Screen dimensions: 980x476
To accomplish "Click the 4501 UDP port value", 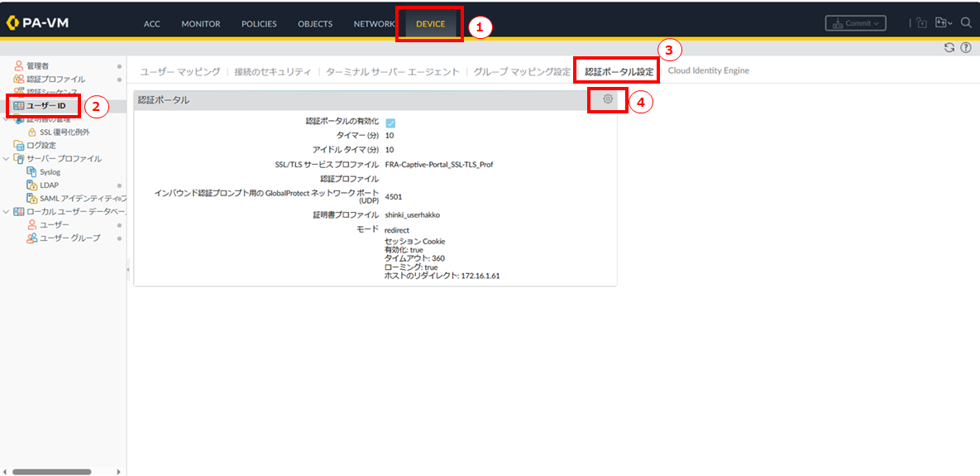I will coord(393,197).
